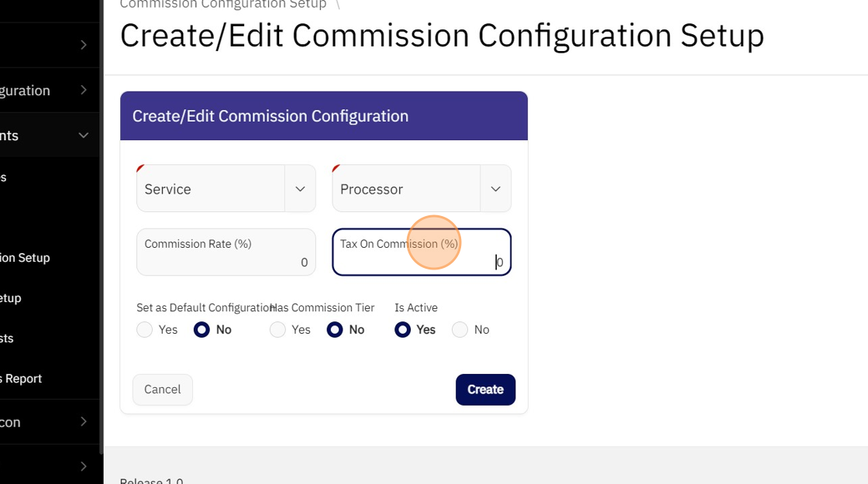Open the sidebar item ending in 's Report'

21,379
